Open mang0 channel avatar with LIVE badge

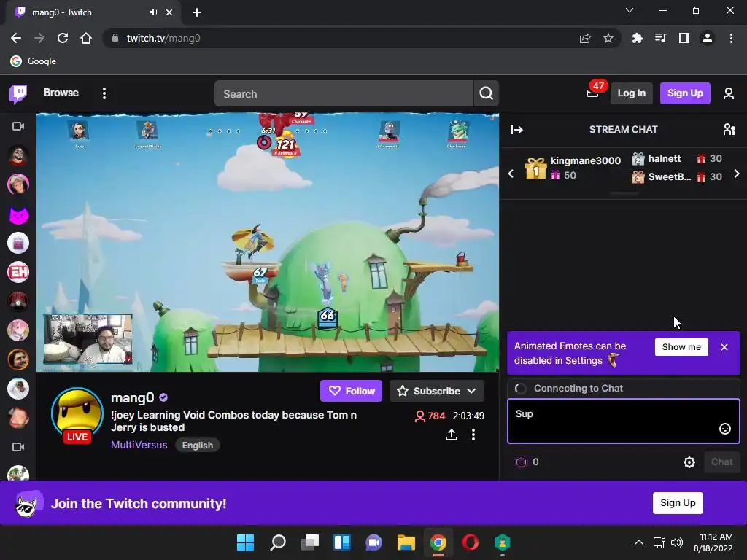coord(77,413)
